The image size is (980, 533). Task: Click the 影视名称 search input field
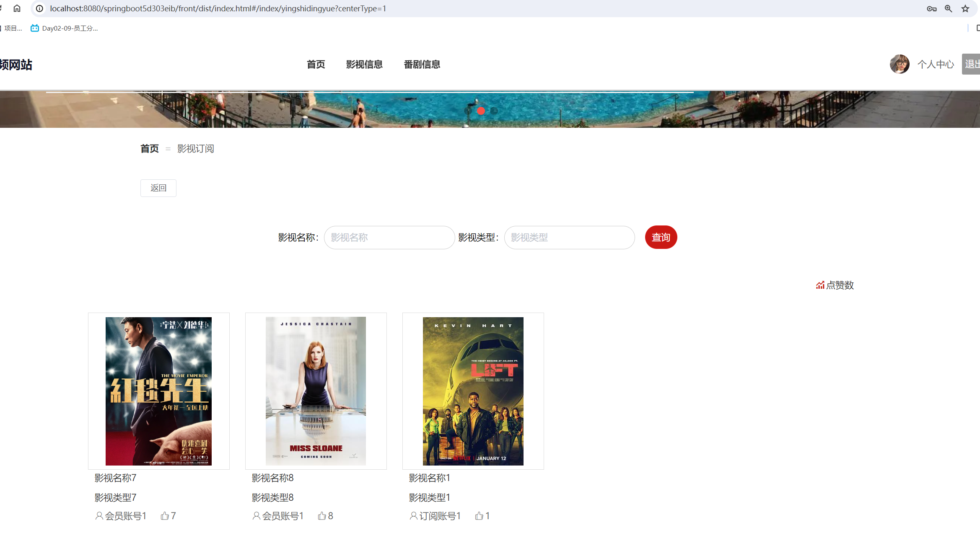point(389,237)
